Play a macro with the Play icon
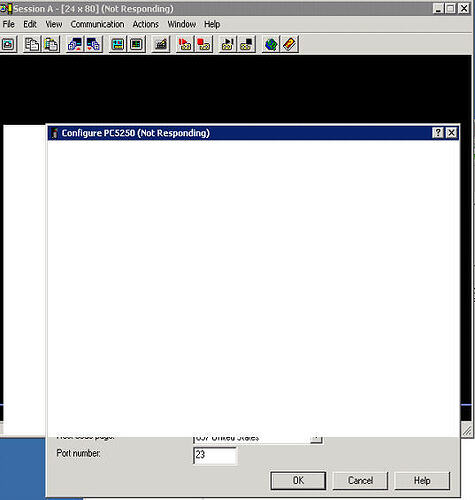 pos(227,44)
